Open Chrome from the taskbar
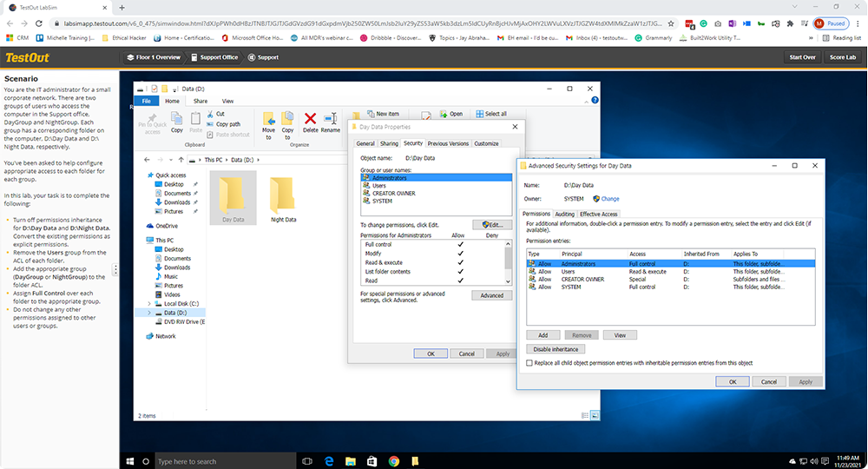This screenshot has width=868, height=469. 393,461
